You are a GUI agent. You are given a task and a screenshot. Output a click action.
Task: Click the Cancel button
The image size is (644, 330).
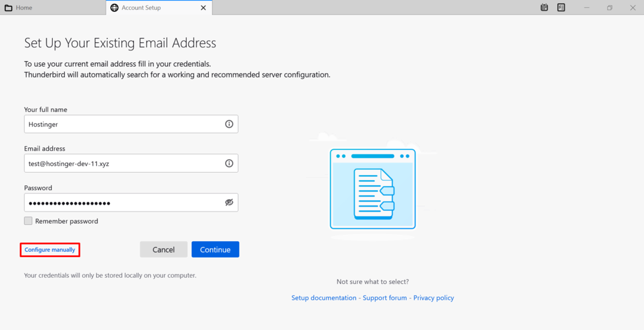point(164,249)
